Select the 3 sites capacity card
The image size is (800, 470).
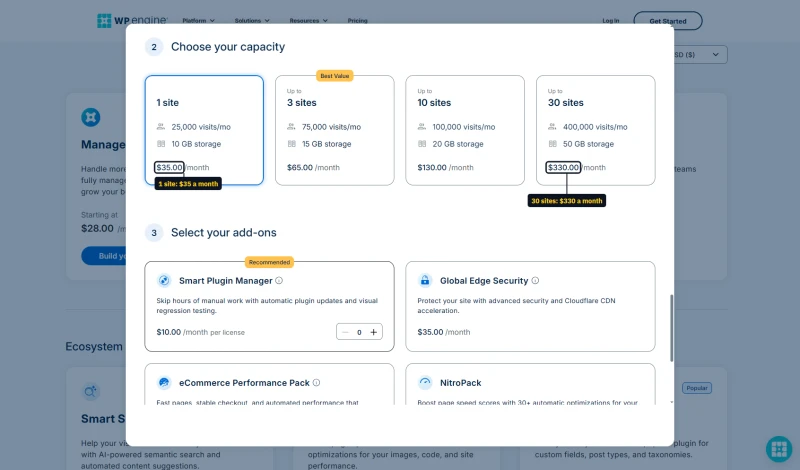[x=335, y=130]
